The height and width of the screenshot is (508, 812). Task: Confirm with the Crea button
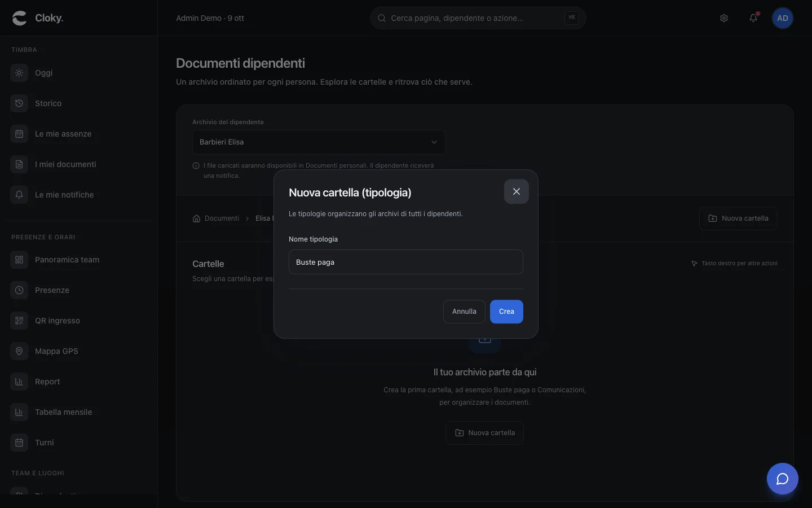506,312
